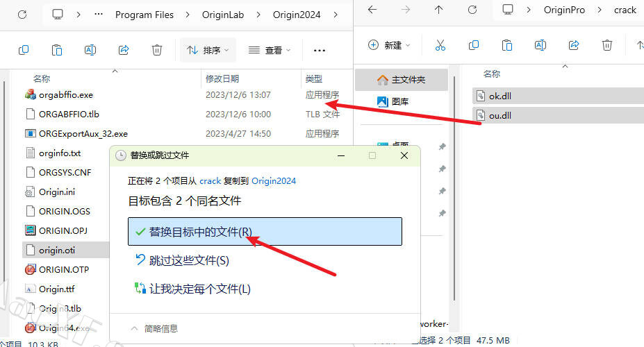Refresh the crack Explorer window
The height and width of the screenshot is (347, 644).
pos(472,10)
